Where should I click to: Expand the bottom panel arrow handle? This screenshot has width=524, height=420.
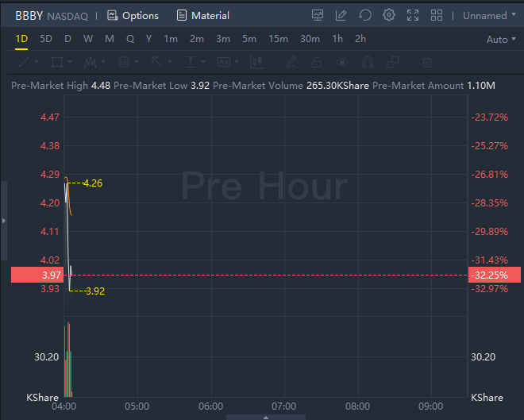(266, 418)
